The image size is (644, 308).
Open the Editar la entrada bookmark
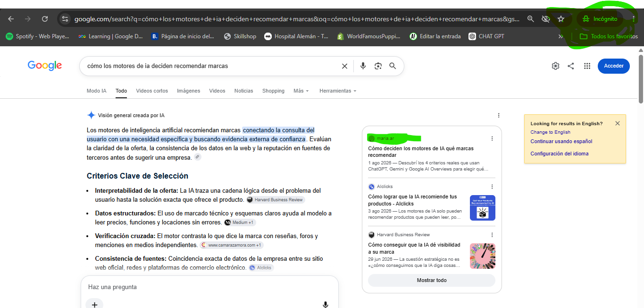coord(435,36)
